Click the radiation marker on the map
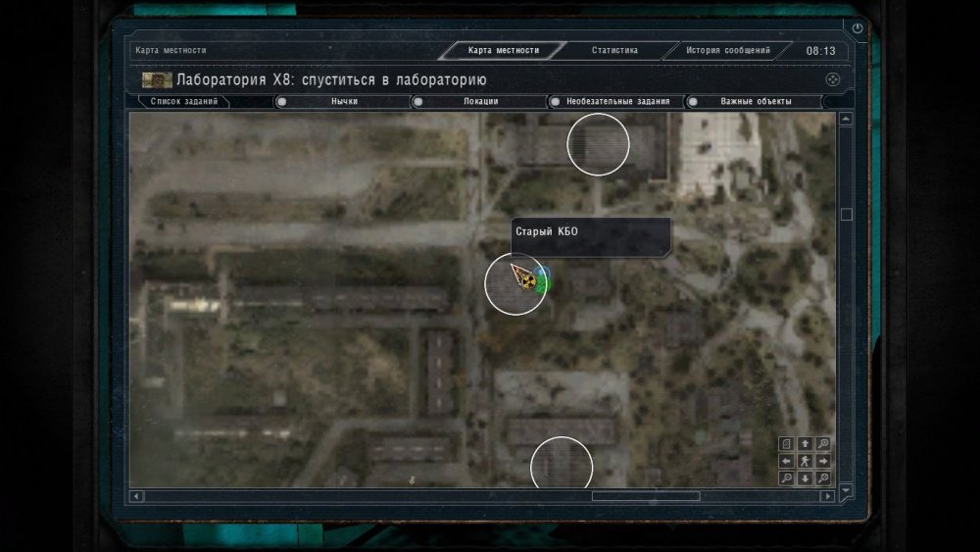This screenshot has height=552, width=980. coord(529,282)
